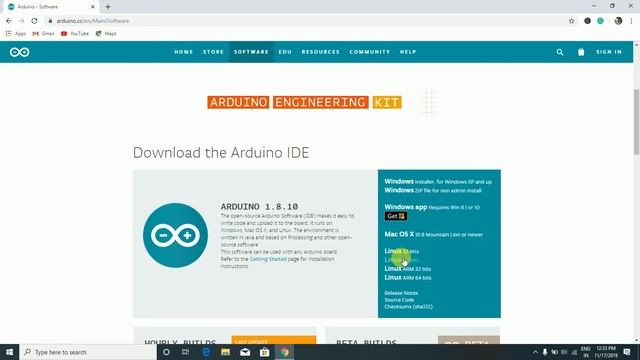Download Mac OS X version
Viewport: 640px width, 360px height.
pyautogui.click(x=433, y=234)
